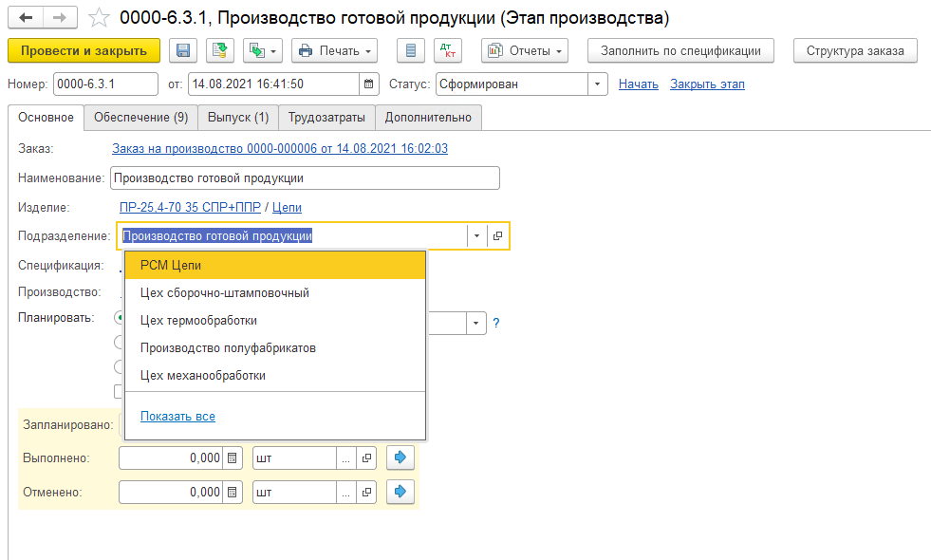Open unit selection ellipsis in Отменено row
Image resolution: width=931 pixels, height=560 pixels.
[345, 492]
